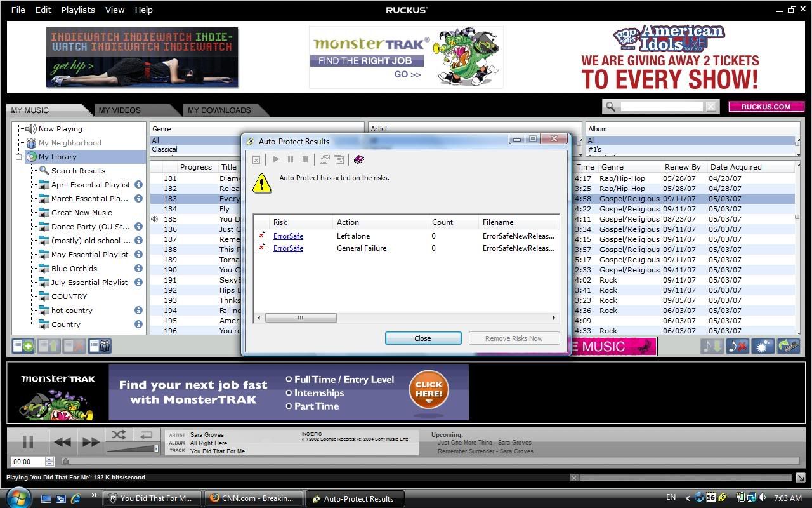Click the purple help book icon

pyautogui.click(x=359, y=159)
